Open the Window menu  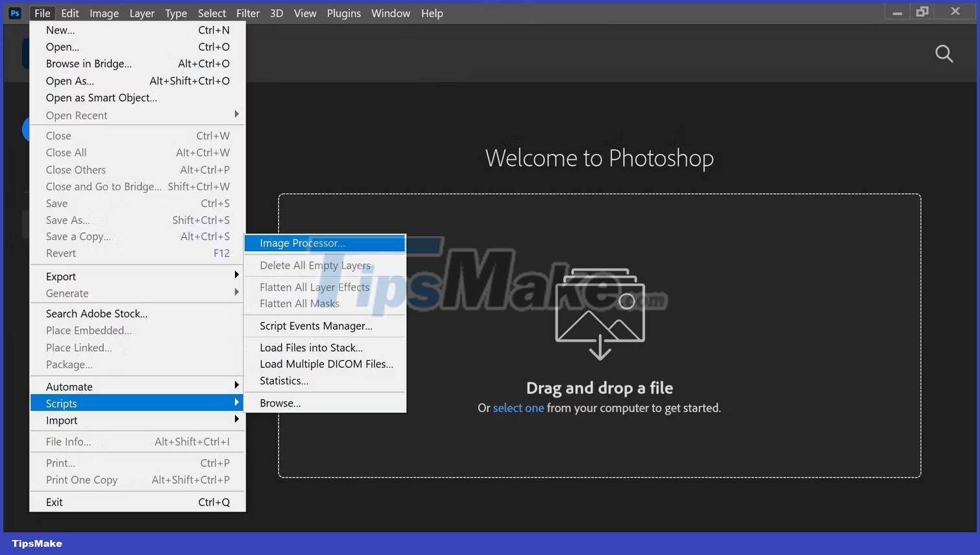pos(390,13)
